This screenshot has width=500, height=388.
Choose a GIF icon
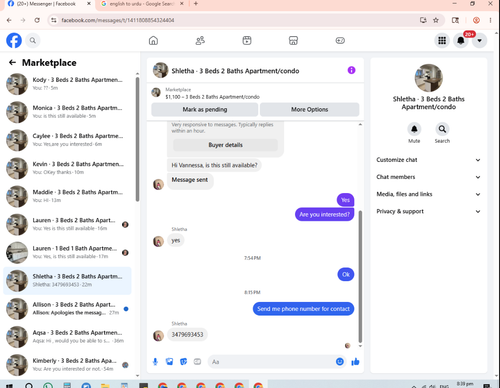tap(197, 362)
